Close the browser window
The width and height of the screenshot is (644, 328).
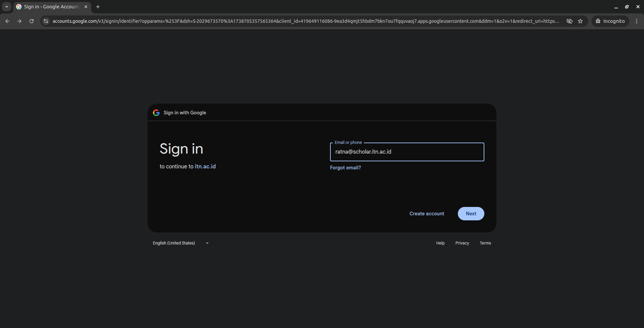(638, 7)
